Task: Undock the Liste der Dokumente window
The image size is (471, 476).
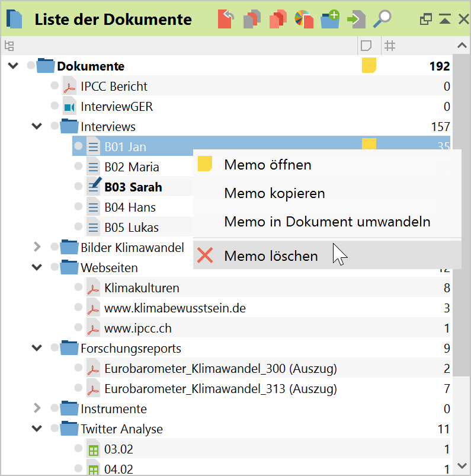Action: [x=426, y=19]
